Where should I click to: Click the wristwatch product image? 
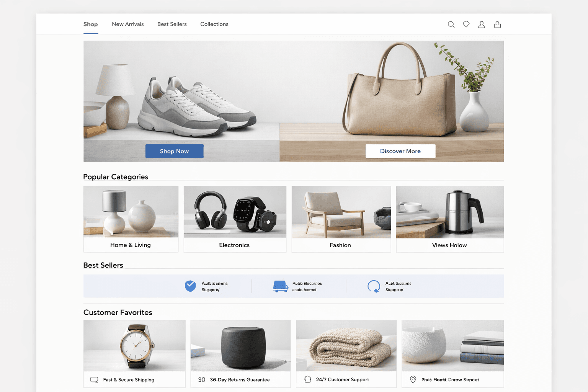(x=134, y=345)
